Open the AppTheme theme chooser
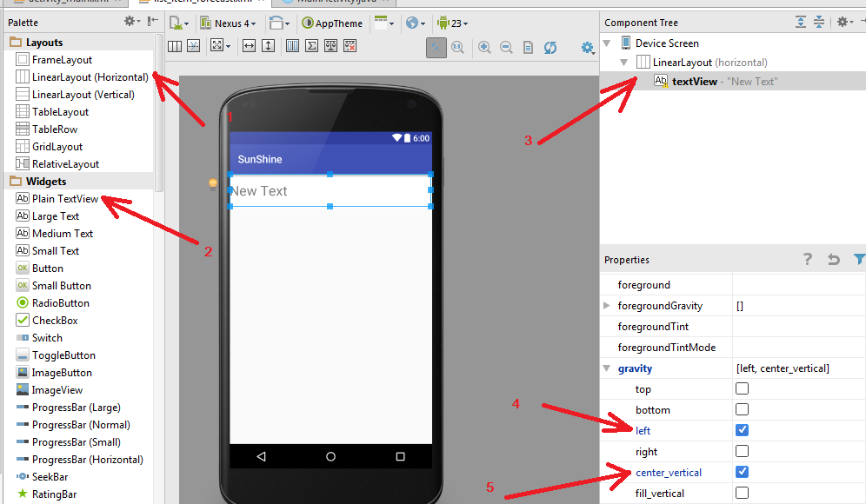The height and width of the screenshot is (504, 866). click(x=332, y=23)
